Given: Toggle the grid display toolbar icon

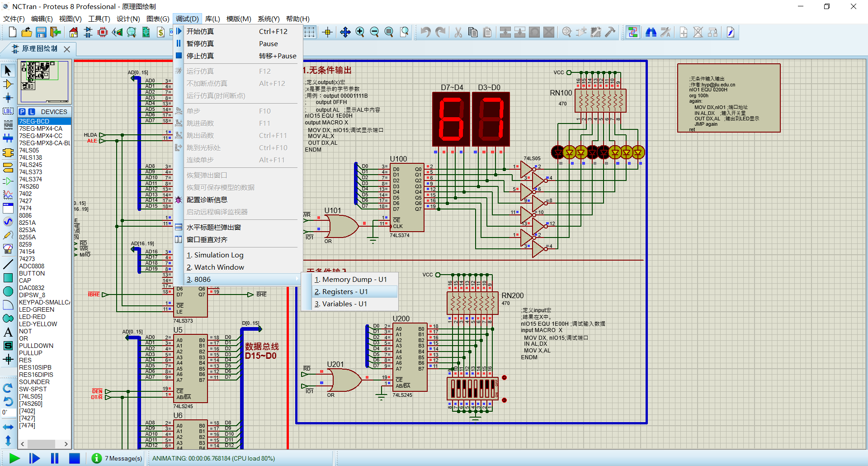Looking at the screenshot, I should tap(310, 32).
